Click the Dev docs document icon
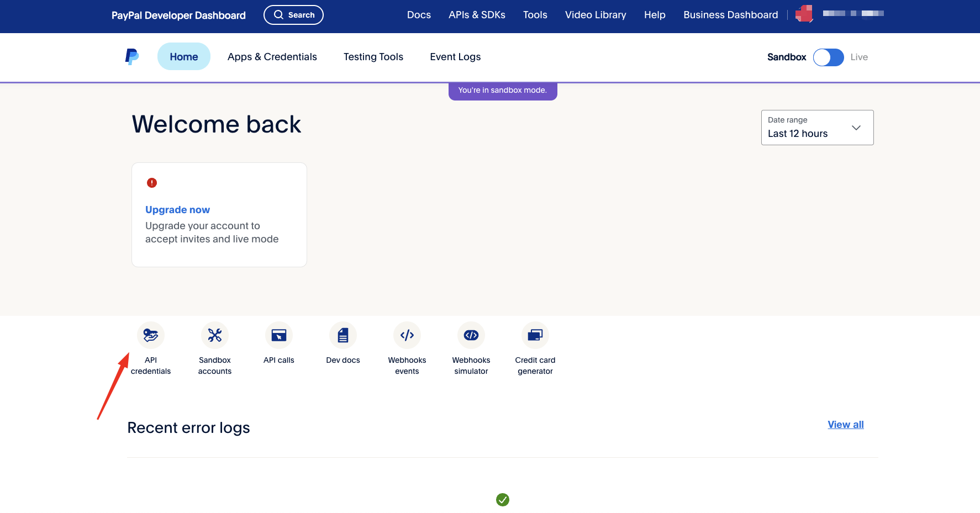This screenshot has width=980, height=513. [343, 335]
